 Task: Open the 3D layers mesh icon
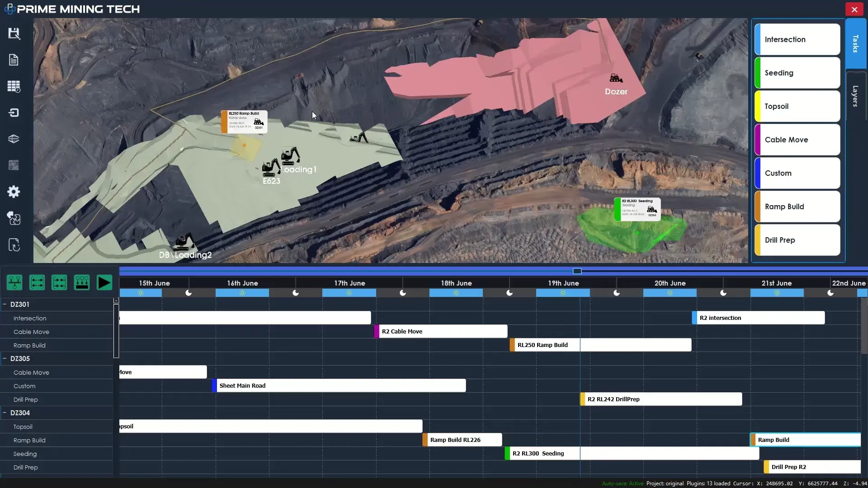pyautogui.click(x=14, y=139)
